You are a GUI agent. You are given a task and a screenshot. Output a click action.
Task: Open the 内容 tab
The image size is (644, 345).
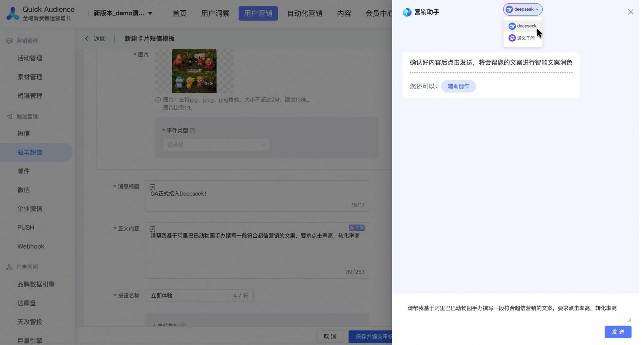[344, 13]
